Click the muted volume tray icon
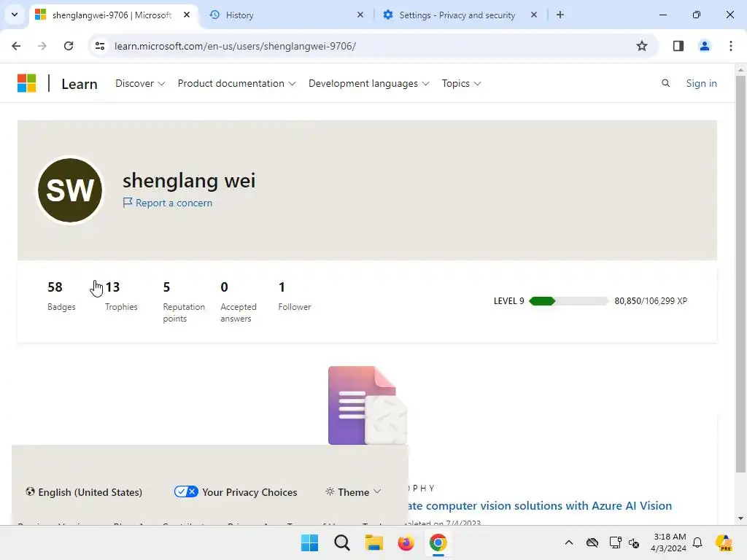Image resolution: width=747 pixels, height=560 pixels. pos(634,542)
